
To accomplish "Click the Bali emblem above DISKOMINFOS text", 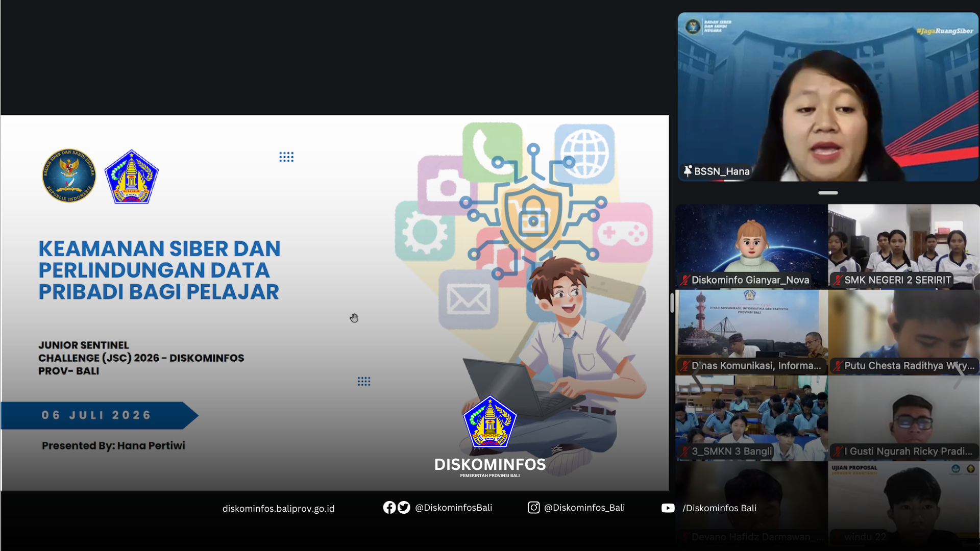I will (x=490, y=421).
